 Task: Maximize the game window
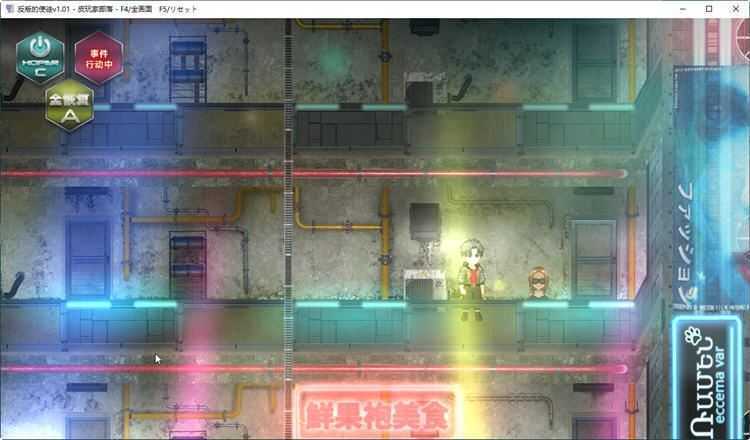point(708,8)
